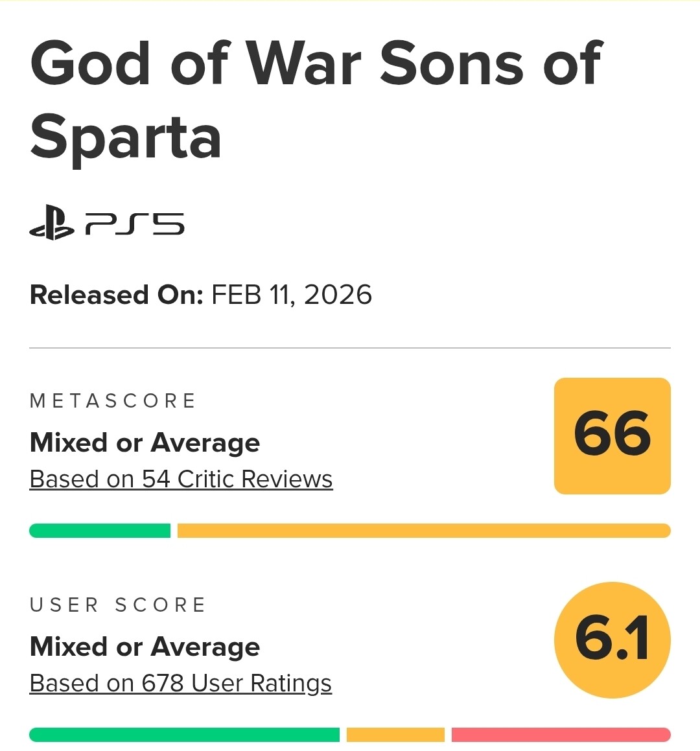Screen dimensions: 700x751
Task: Click the FEB 11, 2026 release date
Action: (x=292, y=295)
